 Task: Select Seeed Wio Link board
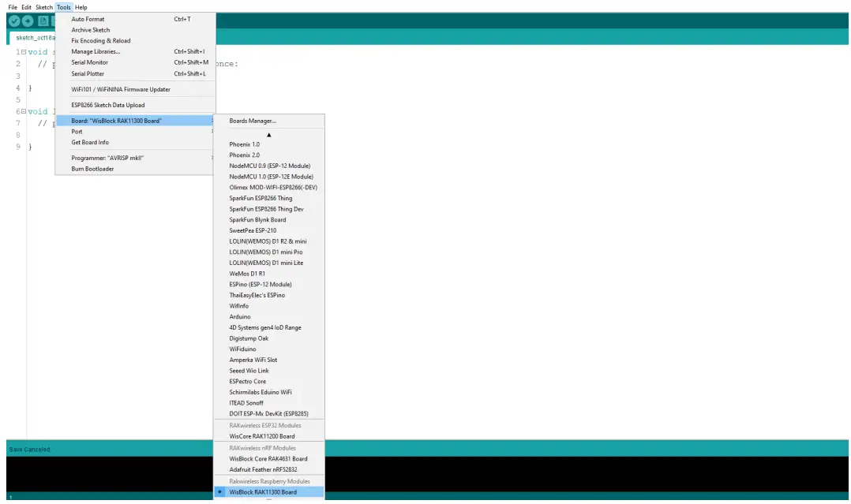point(269,371)
